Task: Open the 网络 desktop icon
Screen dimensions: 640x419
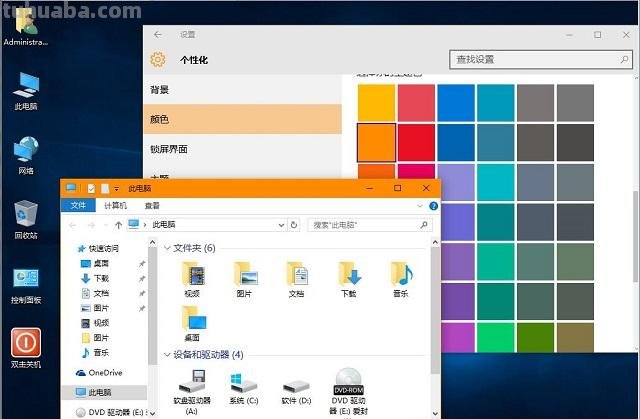Action: tap(26, 155)
